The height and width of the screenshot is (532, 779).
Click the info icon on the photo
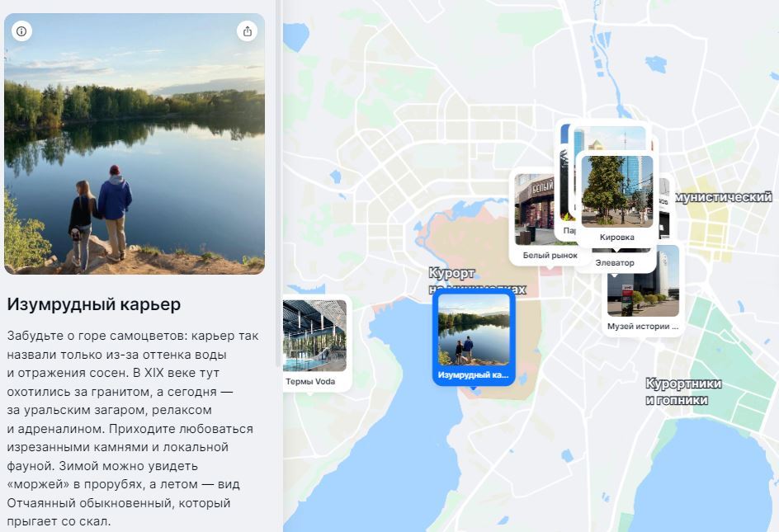pos(21,31)
